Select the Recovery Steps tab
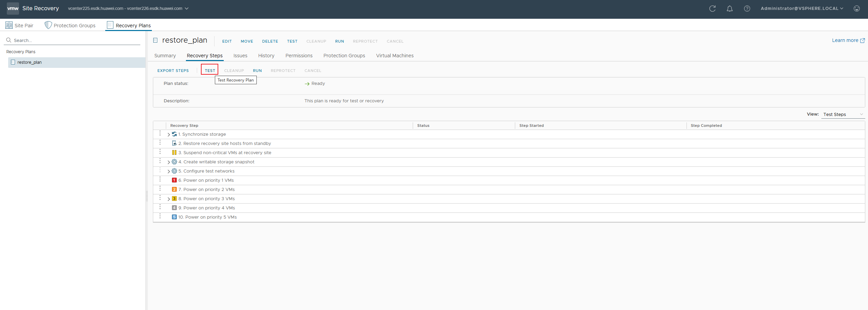Viewport: 868px width, 310px height. click(x=205, y=56)
